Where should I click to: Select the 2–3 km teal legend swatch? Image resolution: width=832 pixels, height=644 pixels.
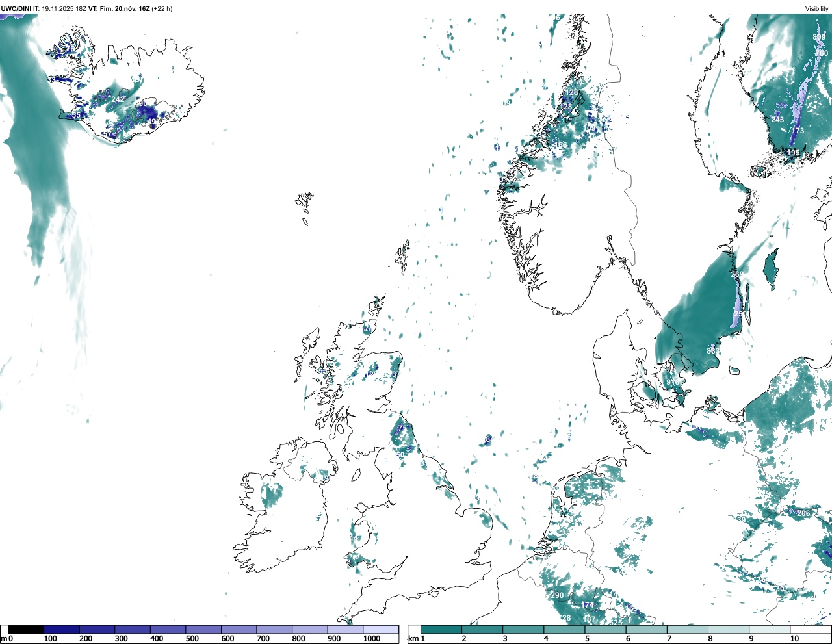[482, 629]
